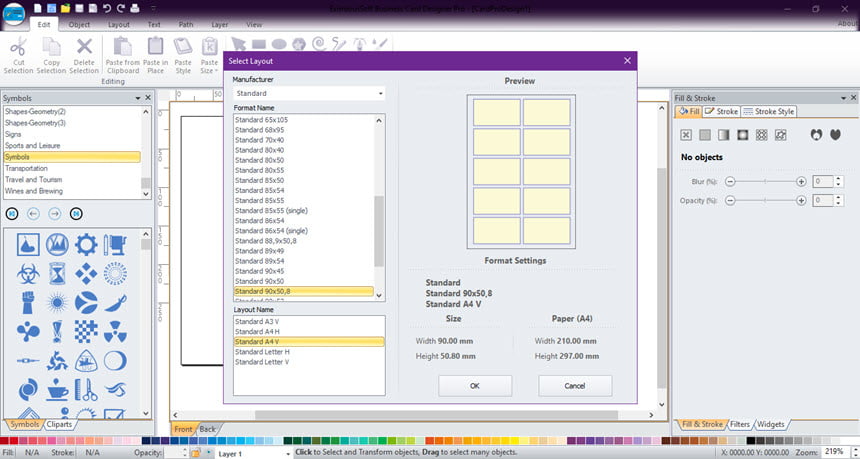This screenshot has width=860, height=459.
Task: Select the rectangle shape tool
Action: pos(258,44)
